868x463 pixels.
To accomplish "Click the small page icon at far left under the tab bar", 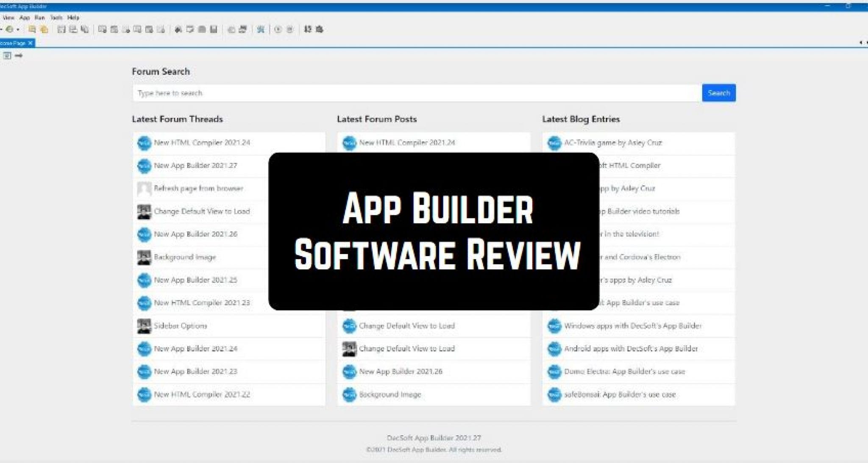I will (8, 55).
